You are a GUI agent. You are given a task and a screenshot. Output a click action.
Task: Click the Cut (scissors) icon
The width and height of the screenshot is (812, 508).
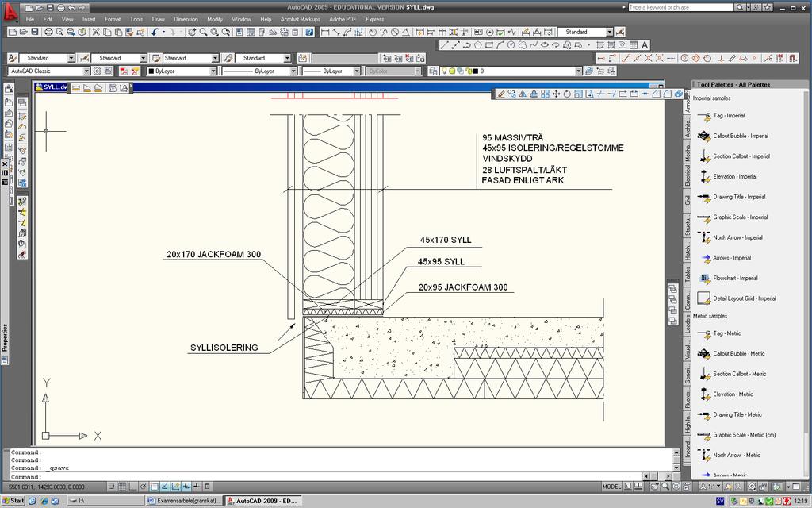96,32
